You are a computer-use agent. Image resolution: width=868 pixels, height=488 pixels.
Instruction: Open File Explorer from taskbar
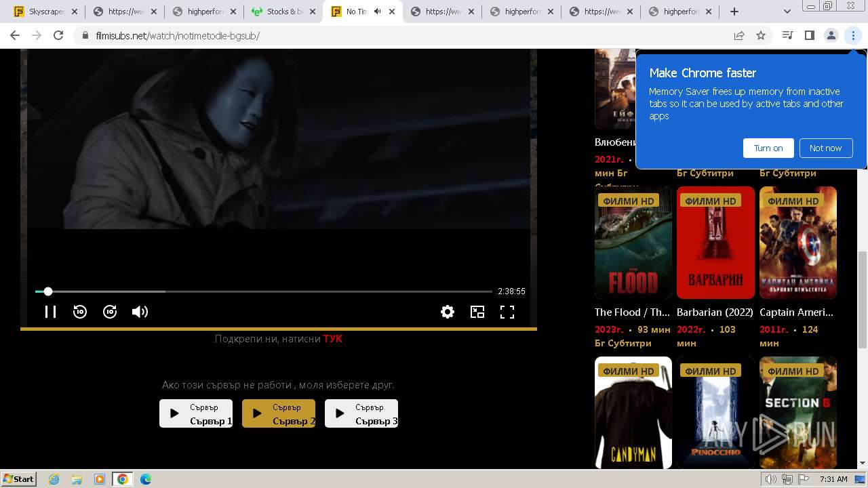coord(77,479)
